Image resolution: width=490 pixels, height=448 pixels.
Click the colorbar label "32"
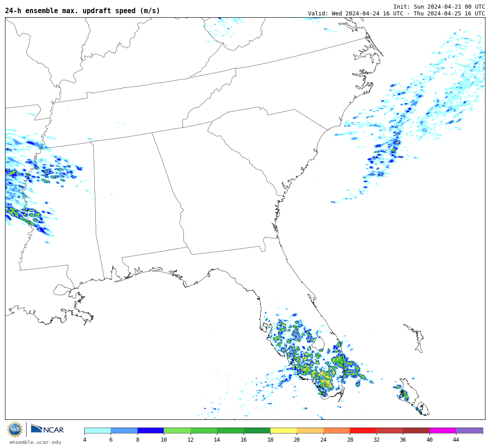pyautogui.click(x=377, y=440)
